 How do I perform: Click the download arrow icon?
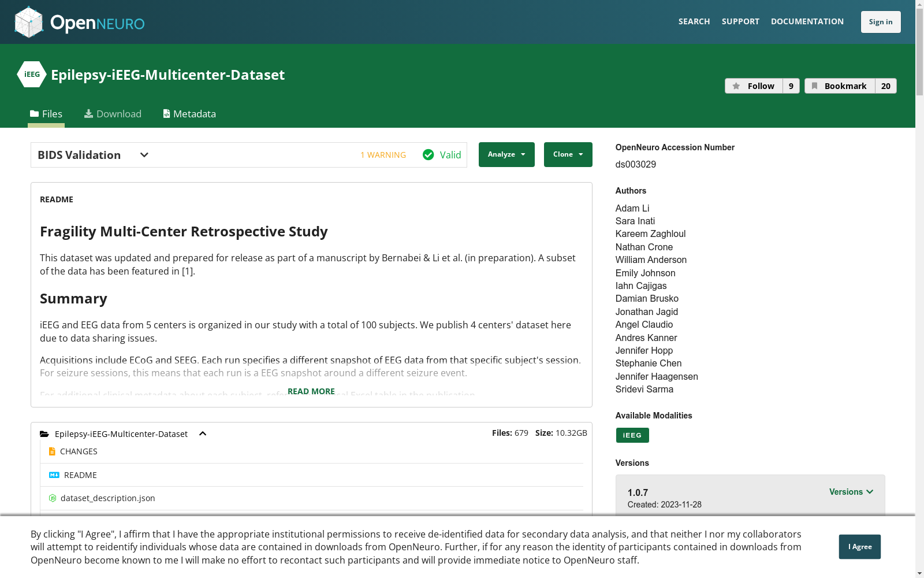88,114
